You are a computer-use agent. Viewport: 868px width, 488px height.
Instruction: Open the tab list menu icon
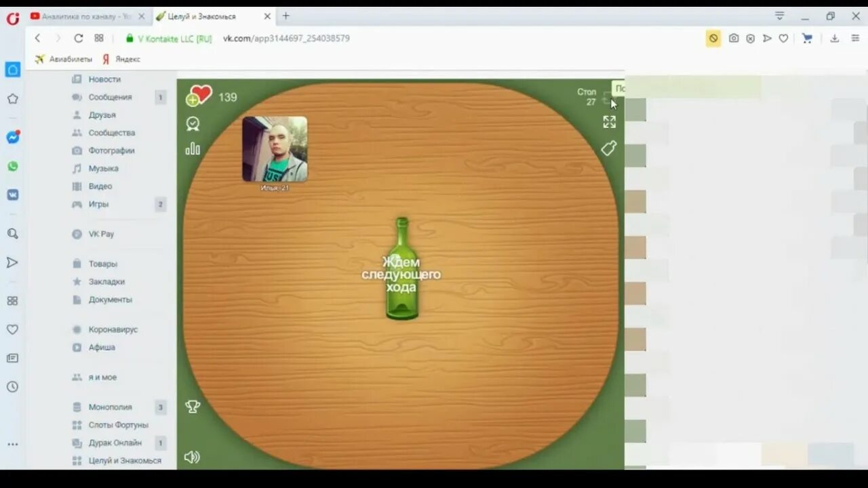tap(780, 16)
